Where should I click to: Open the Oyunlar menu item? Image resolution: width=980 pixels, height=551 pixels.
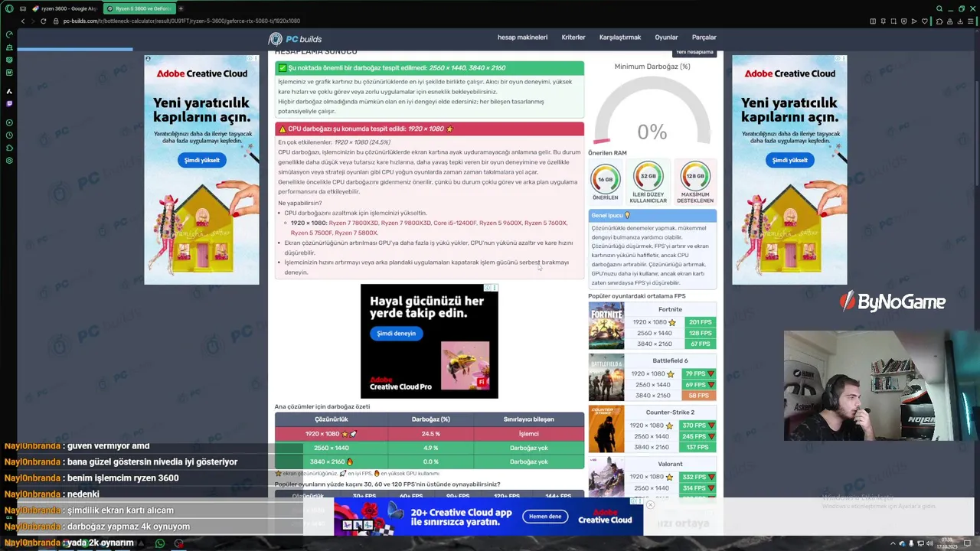(666, 37)
